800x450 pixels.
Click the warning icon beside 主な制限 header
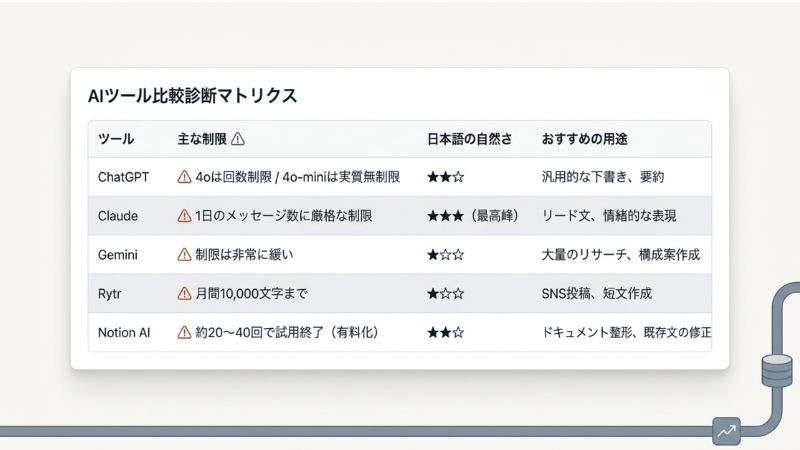point(238,139)
